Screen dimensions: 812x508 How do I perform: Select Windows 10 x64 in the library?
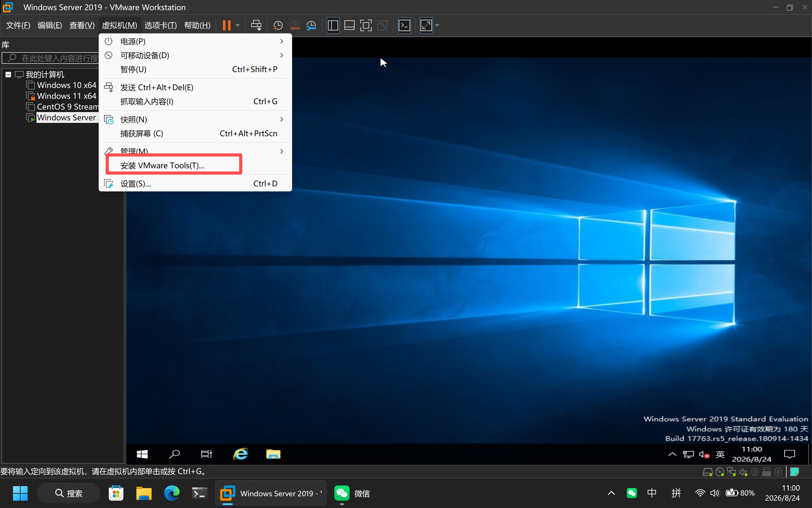(x=66, y=85)
